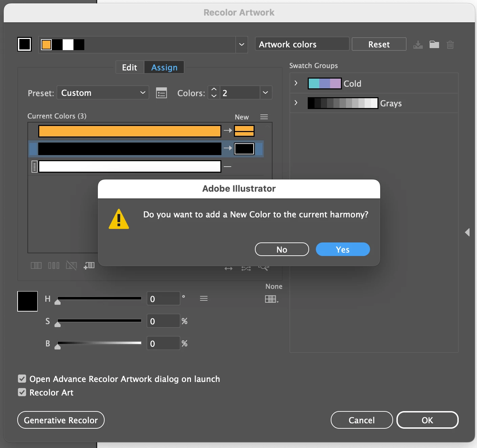Click the S percent input field

pos(163,321)
